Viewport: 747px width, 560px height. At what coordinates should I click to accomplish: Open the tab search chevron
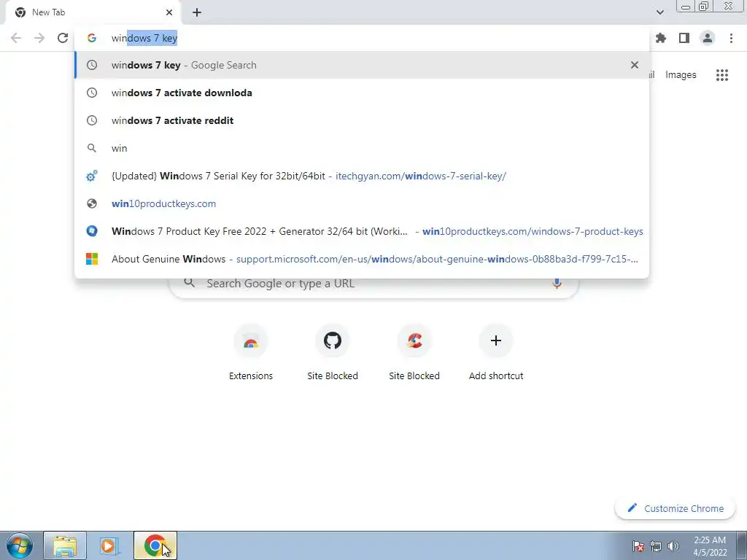click(659, 12)
